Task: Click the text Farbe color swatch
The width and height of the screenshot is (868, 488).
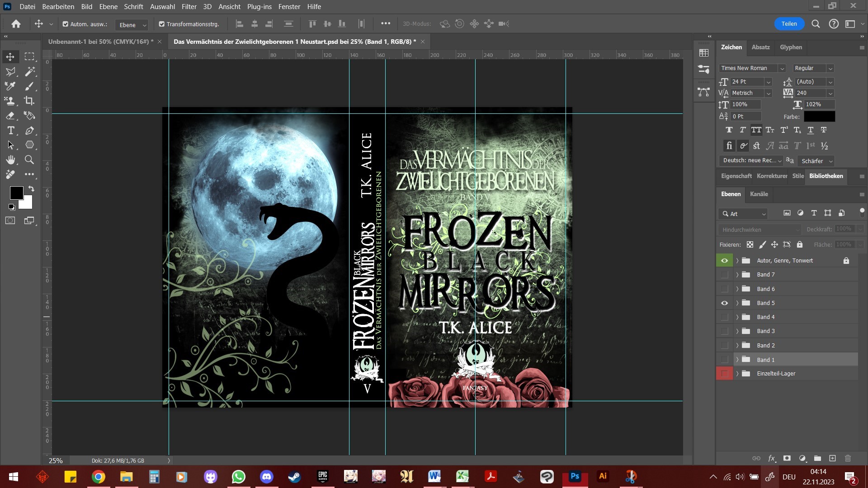Action: pyautogui.click(x=819, y=117)
